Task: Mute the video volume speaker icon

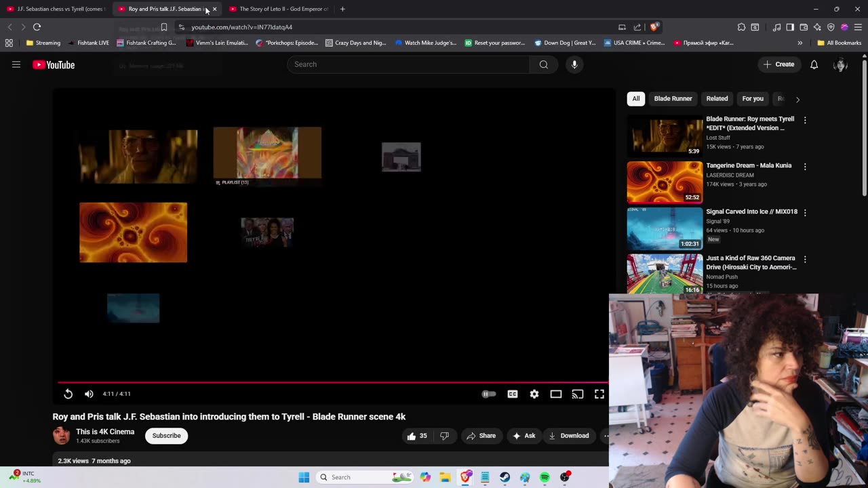Action: click(89, 394)
